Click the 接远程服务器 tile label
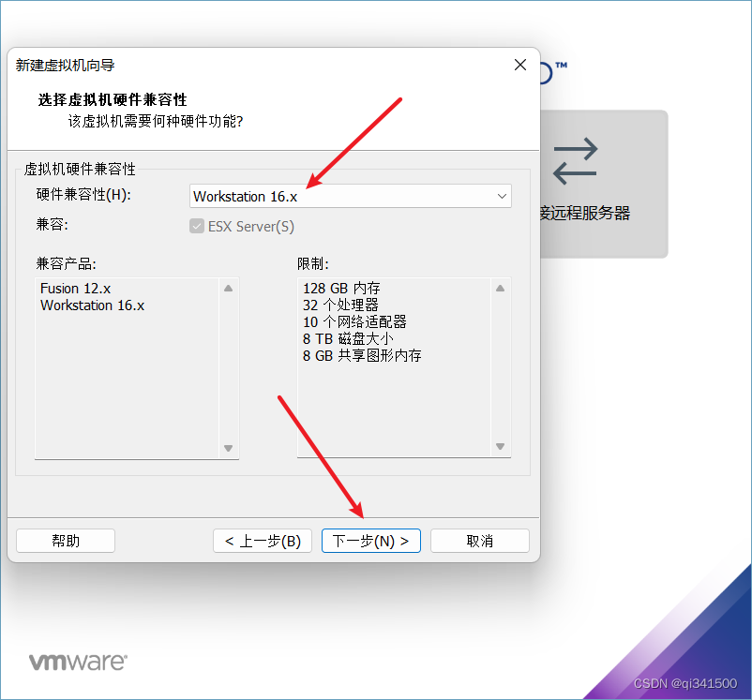Viewport: 752px width, 700px height. click(585, 213)
